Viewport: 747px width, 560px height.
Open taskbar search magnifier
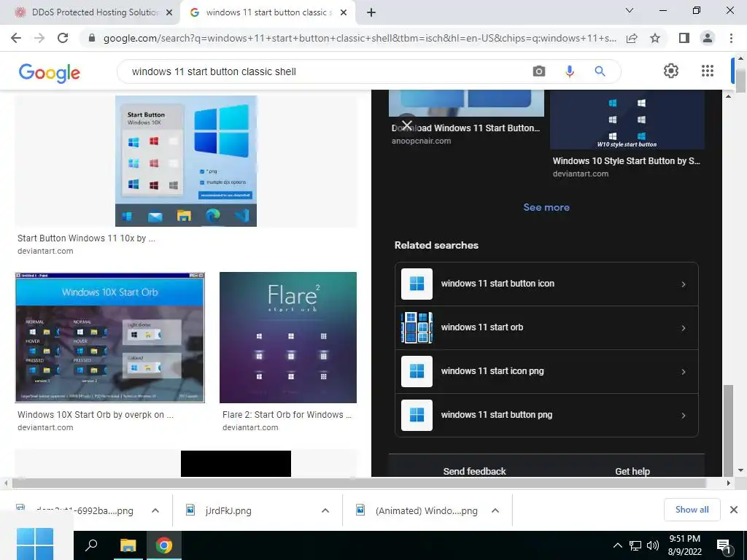click(x=91, y=545)
